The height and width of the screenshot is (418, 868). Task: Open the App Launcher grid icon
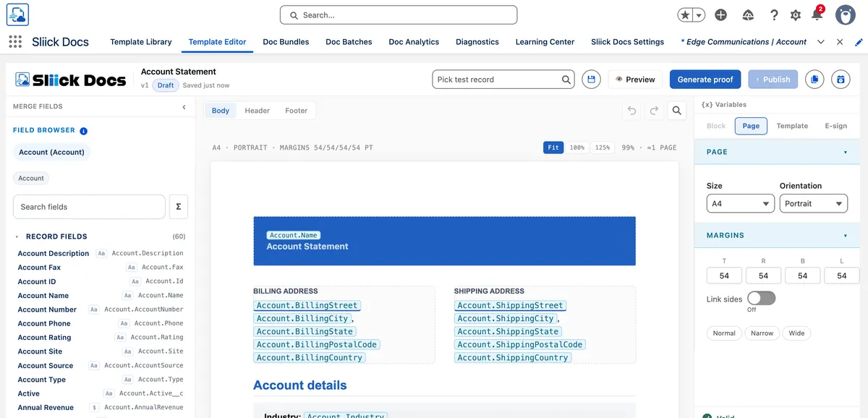(x=15, y=42)
